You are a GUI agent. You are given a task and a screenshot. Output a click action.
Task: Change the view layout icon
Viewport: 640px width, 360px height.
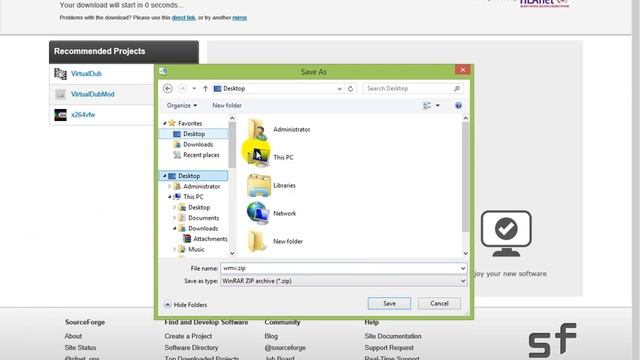427,106
